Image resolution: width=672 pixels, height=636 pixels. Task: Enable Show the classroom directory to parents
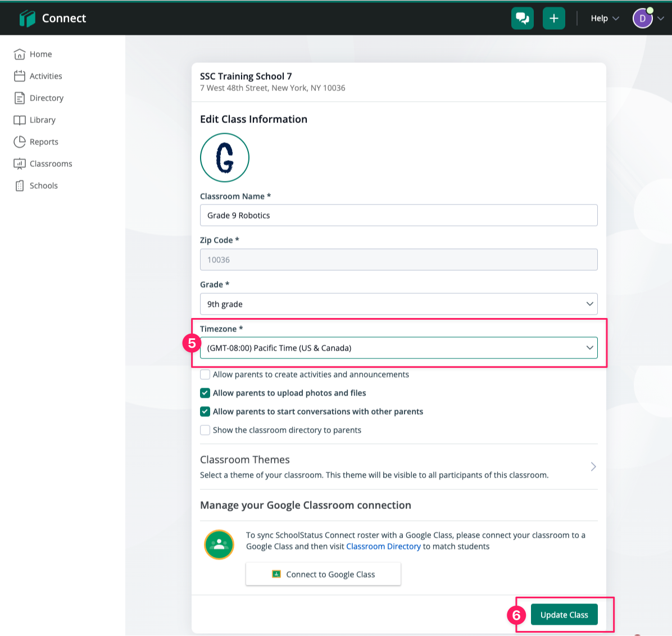205,430
